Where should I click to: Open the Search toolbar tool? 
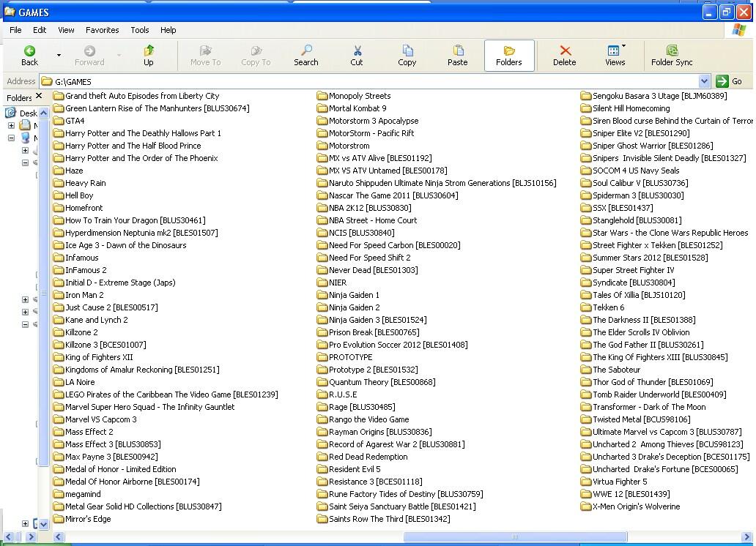306,56
